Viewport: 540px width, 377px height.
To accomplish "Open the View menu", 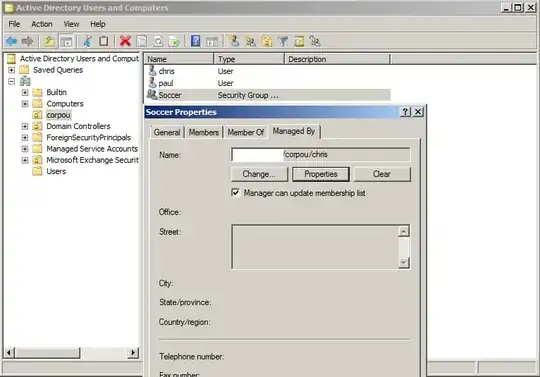I will coord(71,24).
